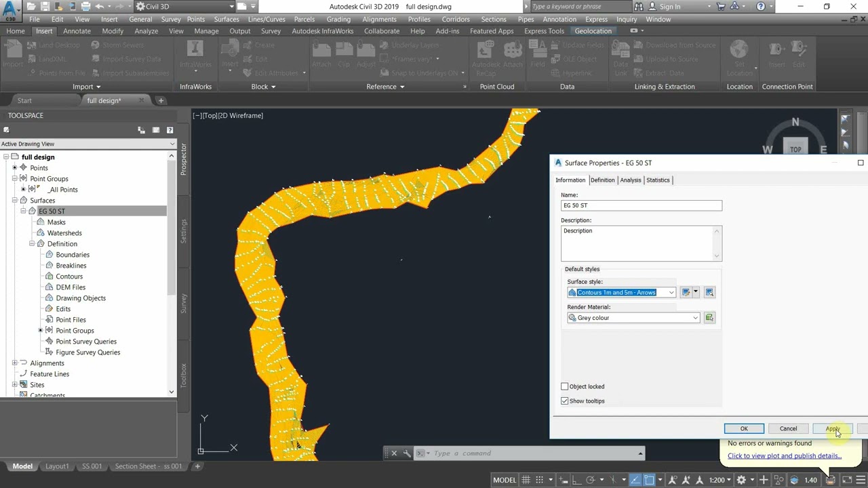The width and height of the screenshot is (868, 488).
Task: Collapse the Definition node in Toolspace tree
Action: [32, 244]
